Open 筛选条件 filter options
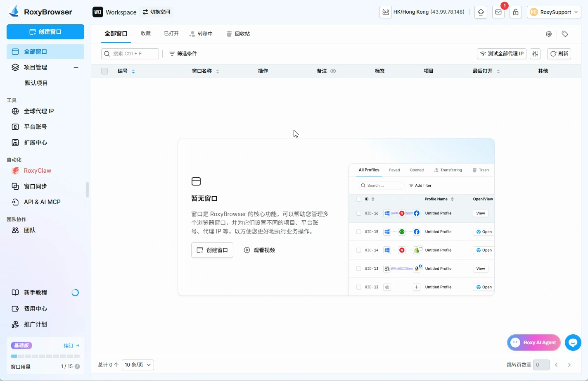Image resolution: width=588 pixels, height=381 pixels. pos(183,54)
